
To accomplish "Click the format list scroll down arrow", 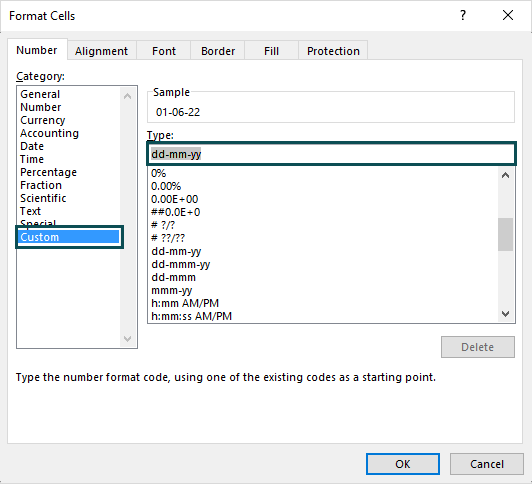I will (x=506, y=314).
